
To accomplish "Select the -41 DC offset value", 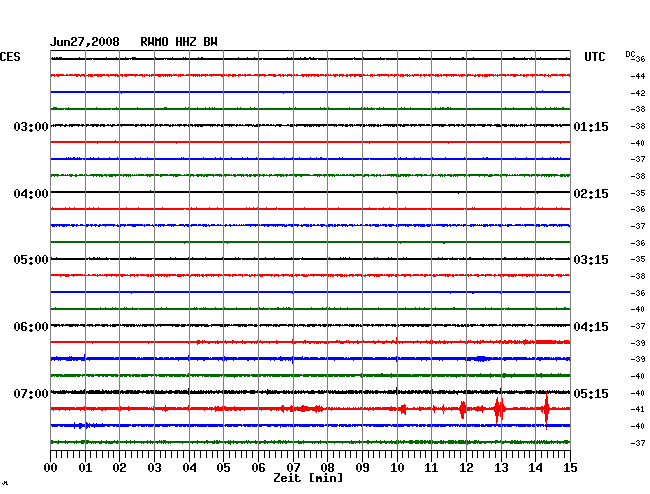I will coord(638,409).
